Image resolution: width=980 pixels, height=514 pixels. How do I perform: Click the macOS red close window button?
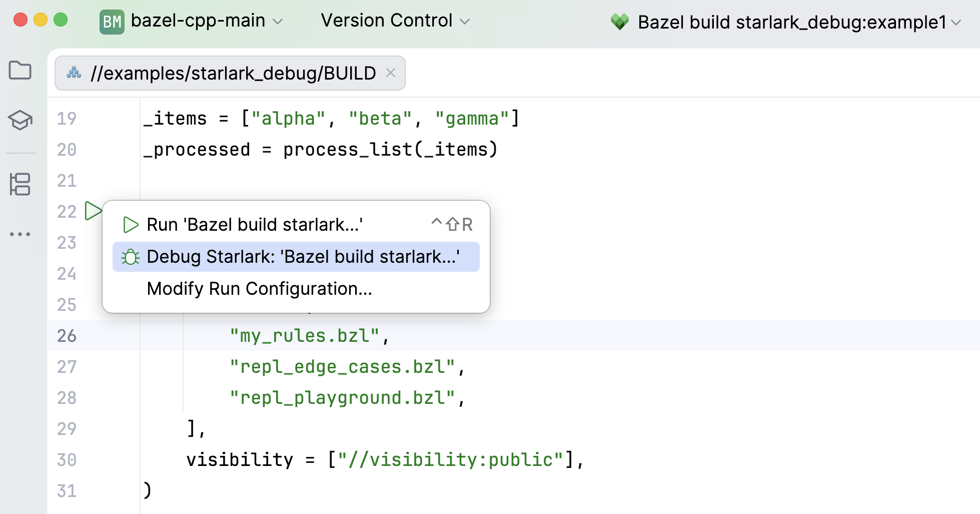click(x=21, y=20)
